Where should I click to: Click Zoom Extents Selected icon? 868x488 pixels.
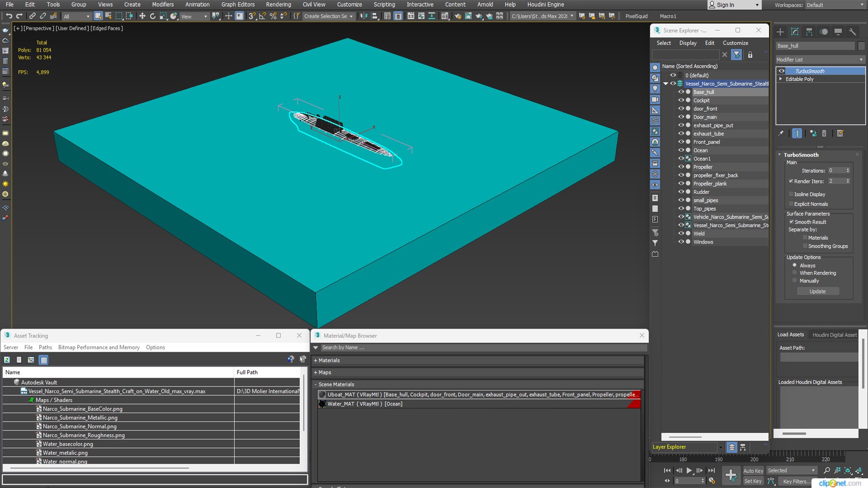point(848,470)
